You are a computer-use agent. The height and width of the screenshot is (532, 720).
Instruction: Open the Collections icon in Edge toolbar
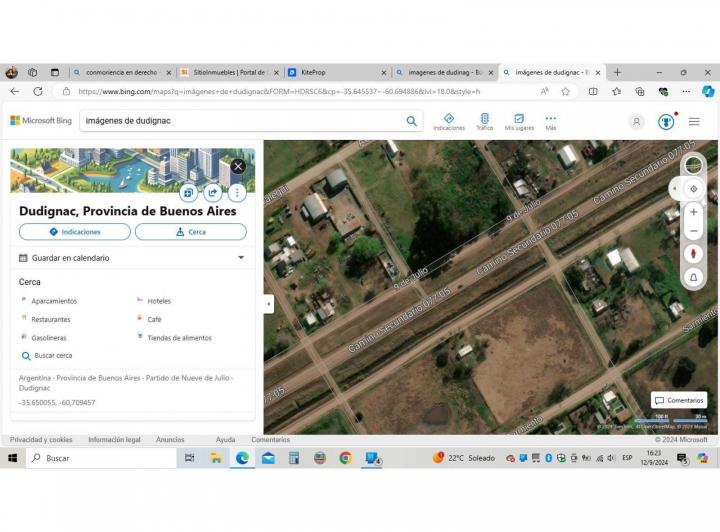coord(640,91)
